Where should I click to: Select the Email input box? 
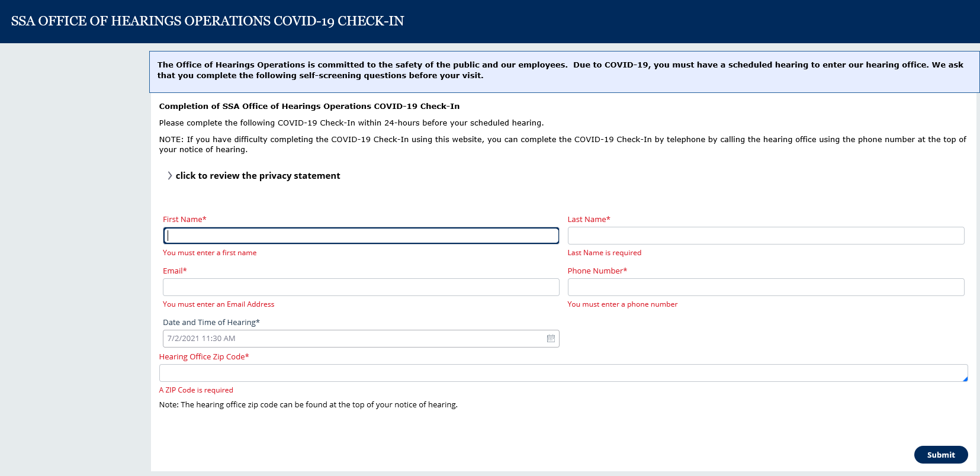361,287
